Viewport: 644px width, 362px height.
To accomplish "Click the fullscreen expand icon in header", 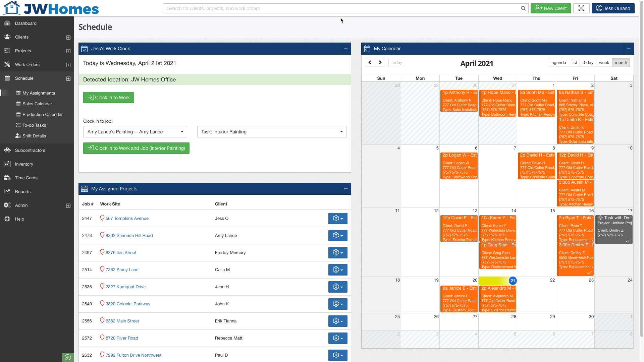I will click(x=581, y=8).
